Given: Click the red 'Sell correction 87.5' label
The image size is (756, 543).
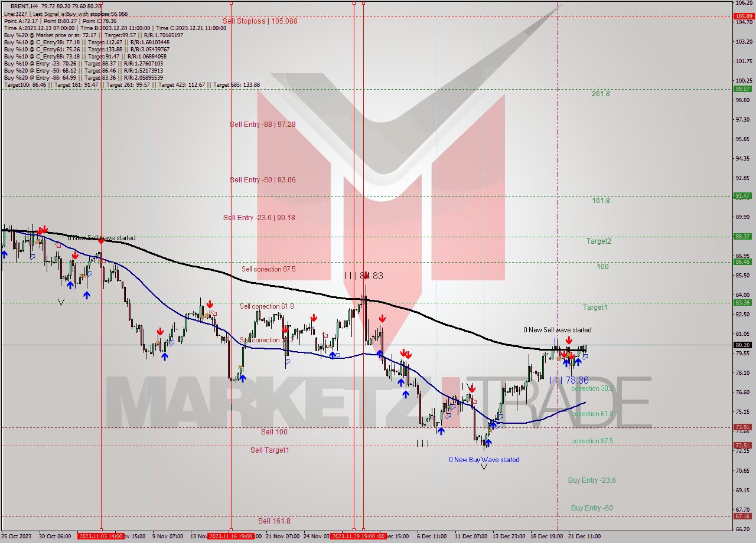Looking at the screenshot, I should tap(269, 269).
